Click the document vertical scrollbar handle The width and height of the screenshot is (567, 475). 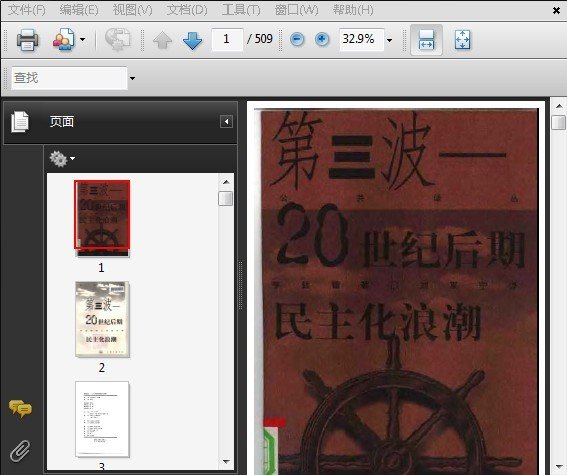tap(559, 122)
